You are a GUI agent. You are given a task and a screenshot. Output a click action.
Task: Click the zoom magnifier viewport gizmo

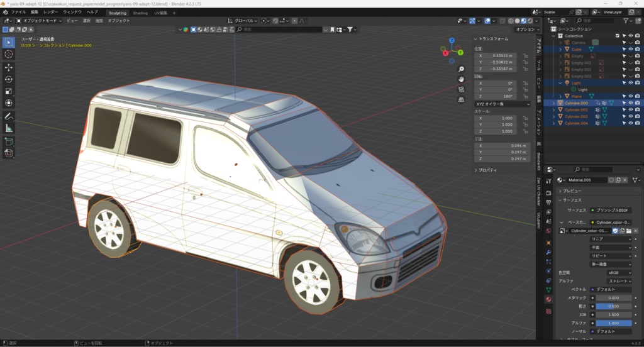[x=461, y=69]
